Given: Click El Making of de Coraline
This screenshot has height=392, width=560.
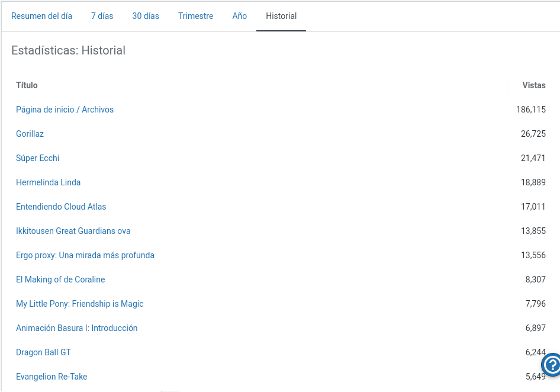Looking at the screenshot, I should (x=60, y=279).
